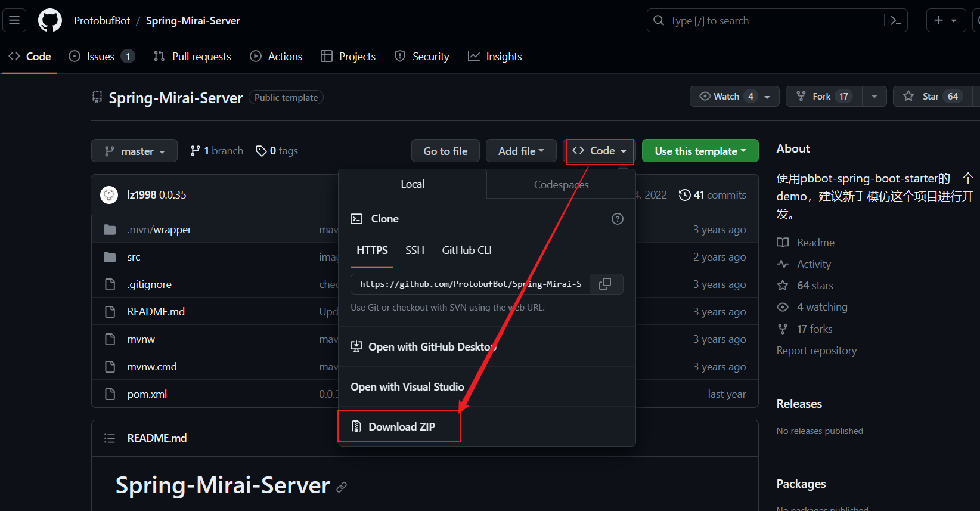Open the README.md file link
The image size is (980, 511).
pyautogui.click(x=156, y=312)
